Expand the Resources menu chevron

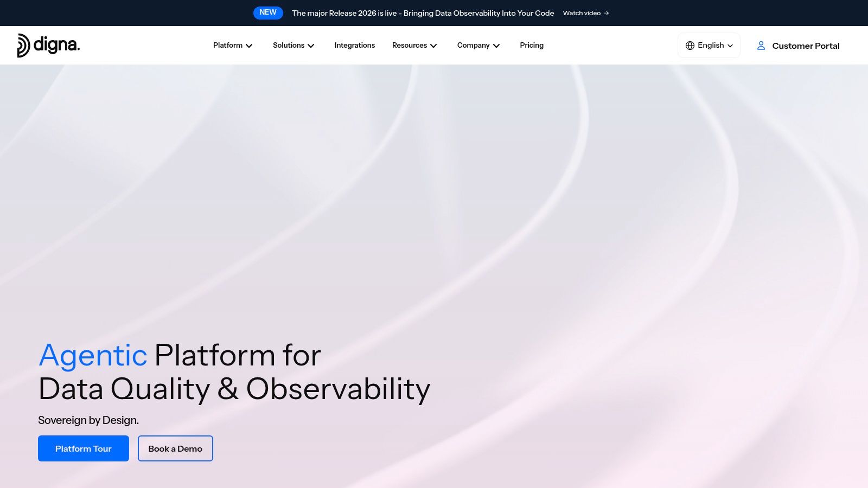point(433,46)
